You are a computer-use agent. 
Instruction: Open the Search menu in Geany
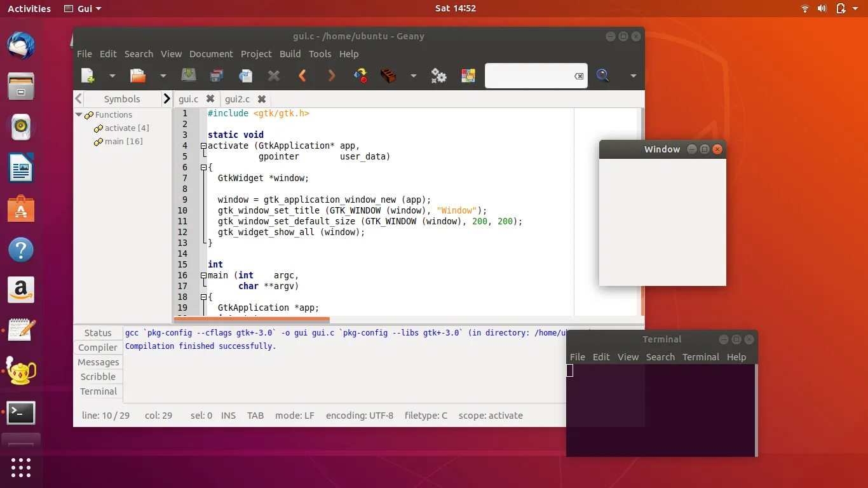(139, 54)
